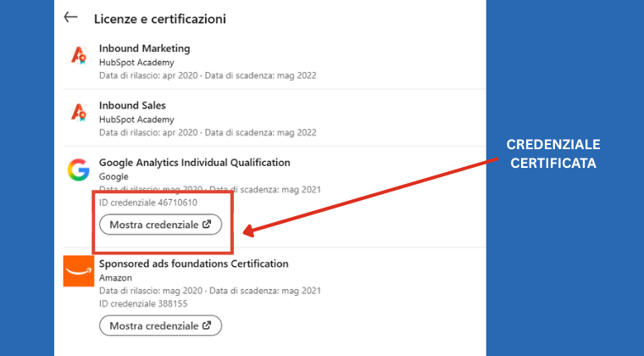Open Mostra credenziale for Amazon certification
Image resolution: width=644 pixels, height=356 pixels.
tap(161, 325)
